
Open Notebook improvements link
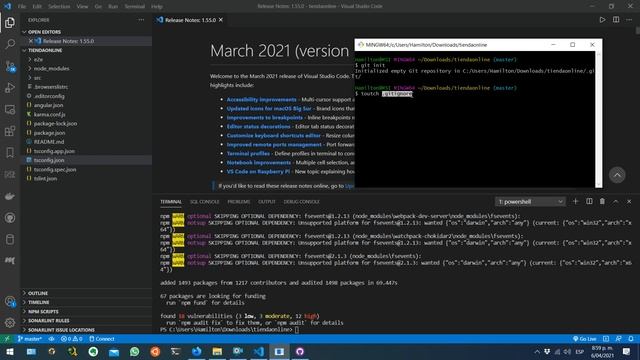tap(259, 162)
